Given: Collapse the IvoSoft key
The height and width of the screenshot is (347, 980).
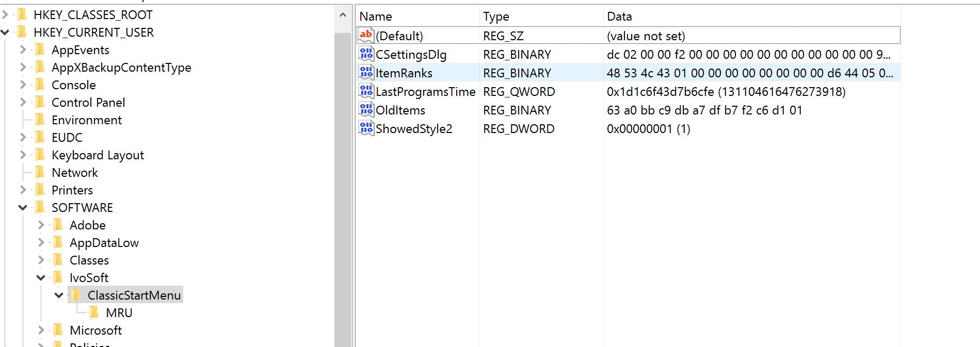Looking at the screenshot, I should pos(41,278).
